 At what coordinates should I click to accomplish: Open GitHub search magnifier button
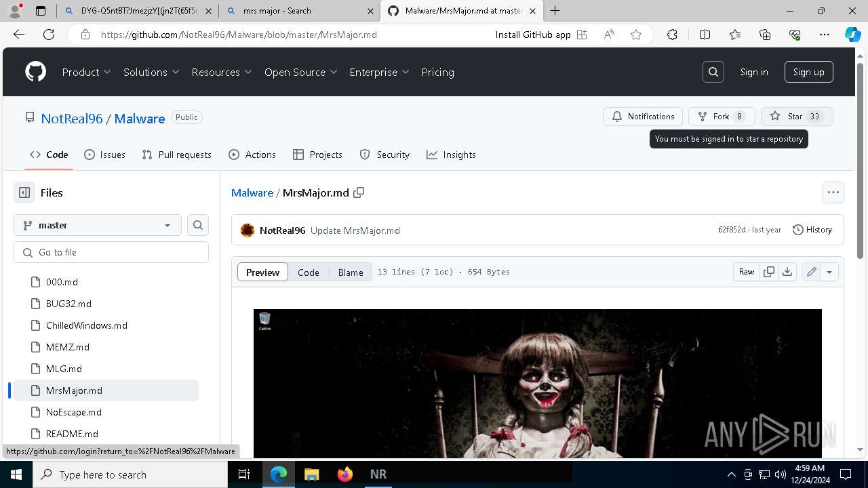(713, 72)
